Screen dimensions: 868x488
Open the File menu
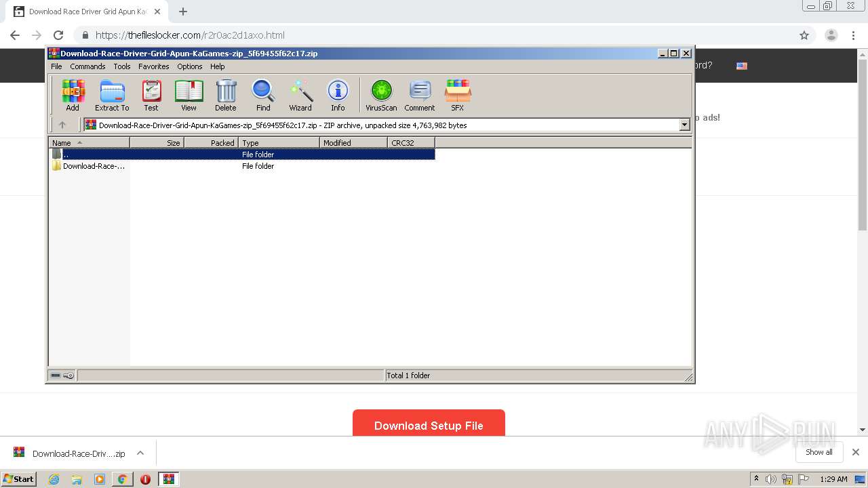(56, 66)
